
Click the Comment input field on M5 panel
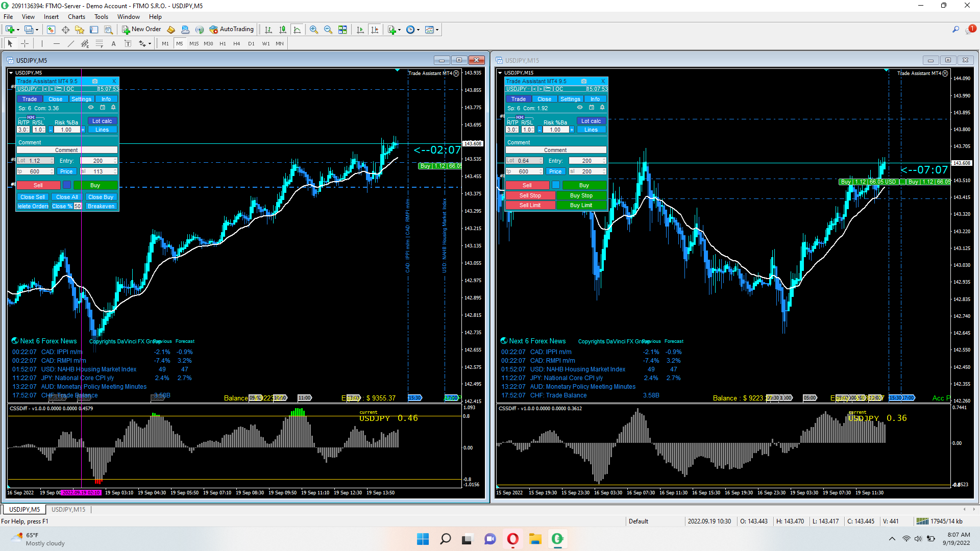pyautogui.click(x=67, y=150)
